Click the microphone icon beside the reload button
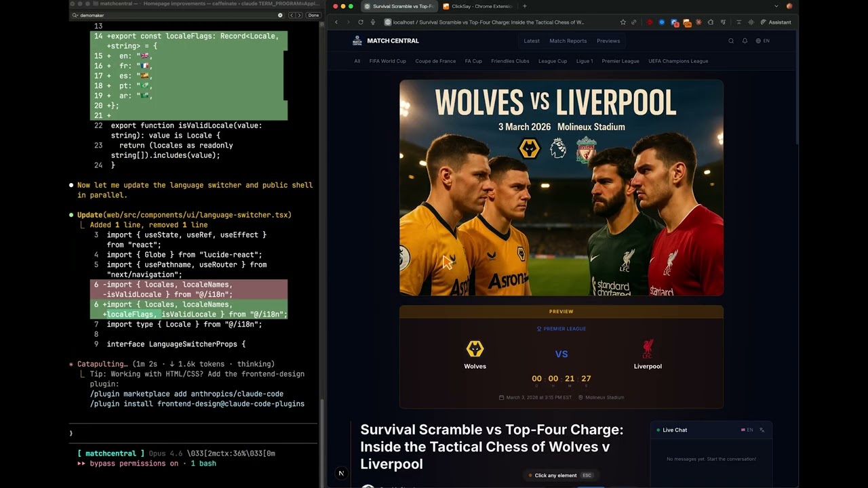Viewport: 868px width, 488px height. [x=373, y=22]
